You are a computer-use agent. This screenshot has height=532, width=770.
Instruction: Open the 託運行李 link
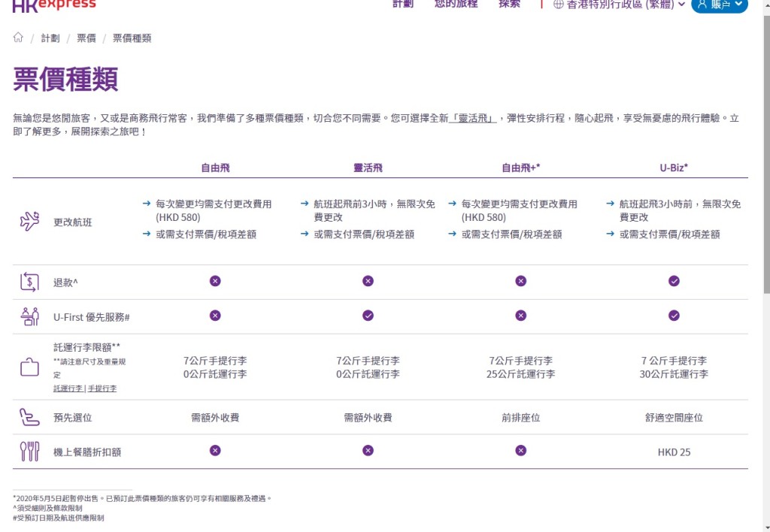point(68,388)
